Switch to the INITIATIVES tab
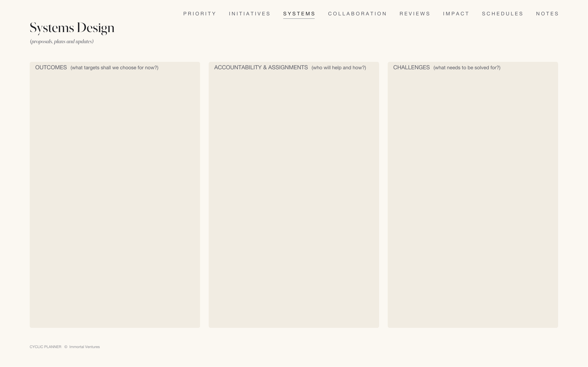588x367 pixels. coord(250,14)
